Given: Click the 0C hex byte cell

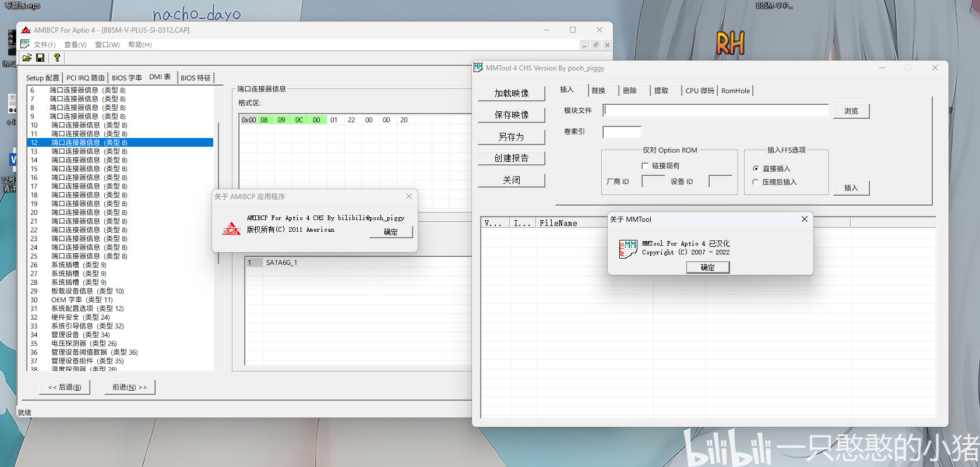Looking at the screenshot, I should (299, 120).
